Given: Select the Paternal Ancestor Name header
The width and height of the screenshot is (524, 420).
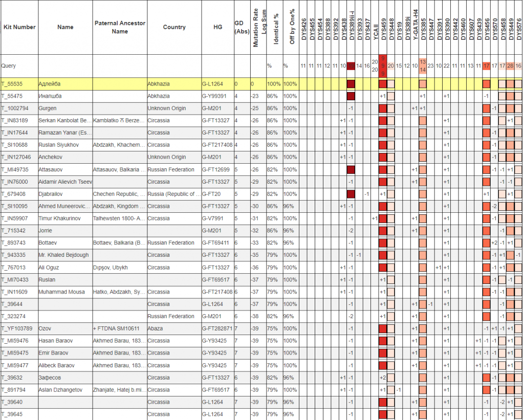Looking at the screenshot, I should pos(120,27).
